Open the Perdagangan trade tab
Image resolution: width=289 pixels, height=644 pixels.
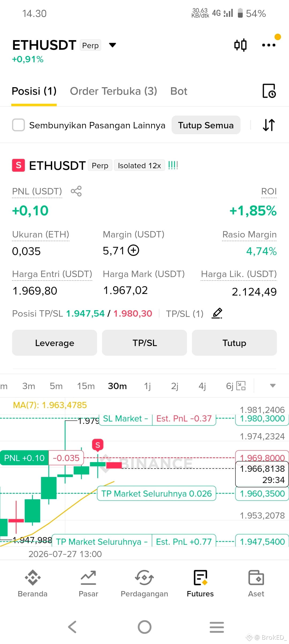(x=144, y=584)
